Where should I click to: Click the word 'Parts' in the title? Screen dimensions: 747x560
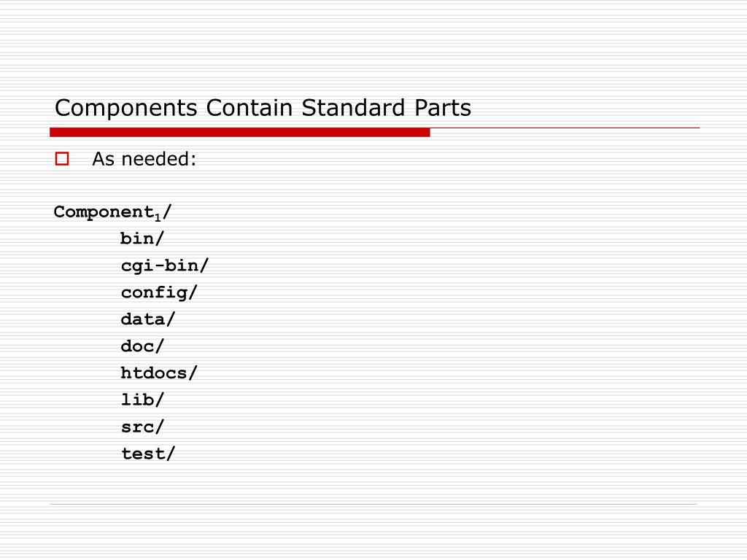coord(443,108)
